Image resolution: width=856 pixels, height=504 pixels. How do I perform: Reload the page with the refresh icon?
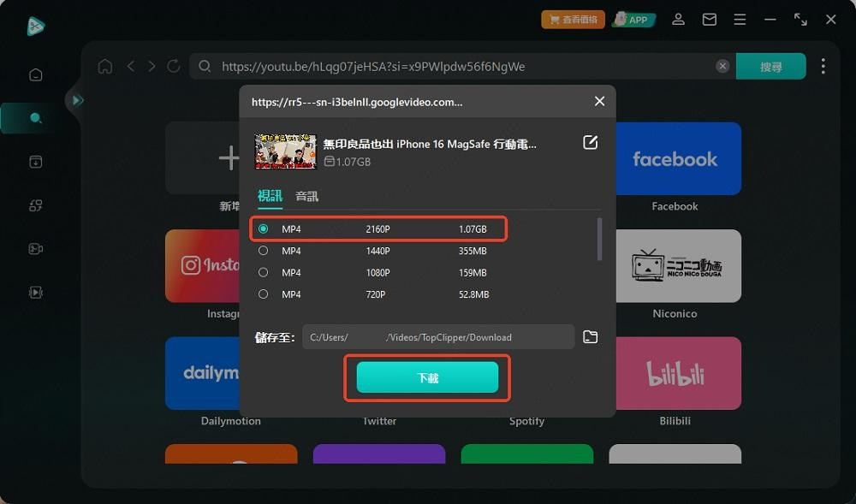point(174,67)
